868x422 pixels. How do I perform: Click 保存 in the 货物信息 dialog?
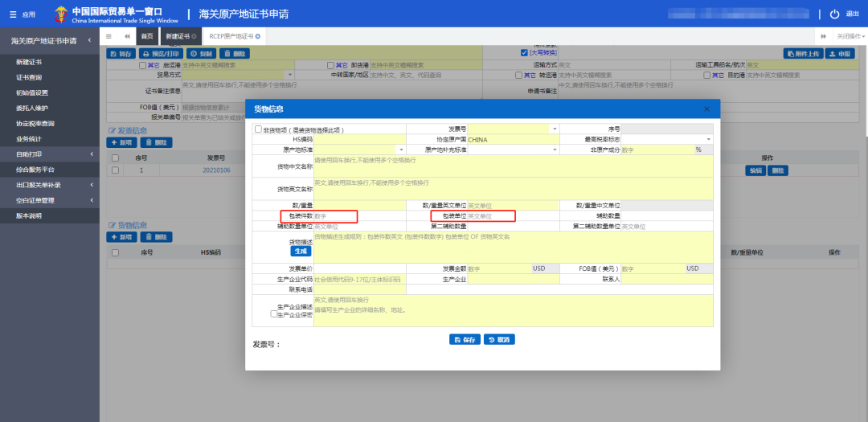[x=465, y=339]
